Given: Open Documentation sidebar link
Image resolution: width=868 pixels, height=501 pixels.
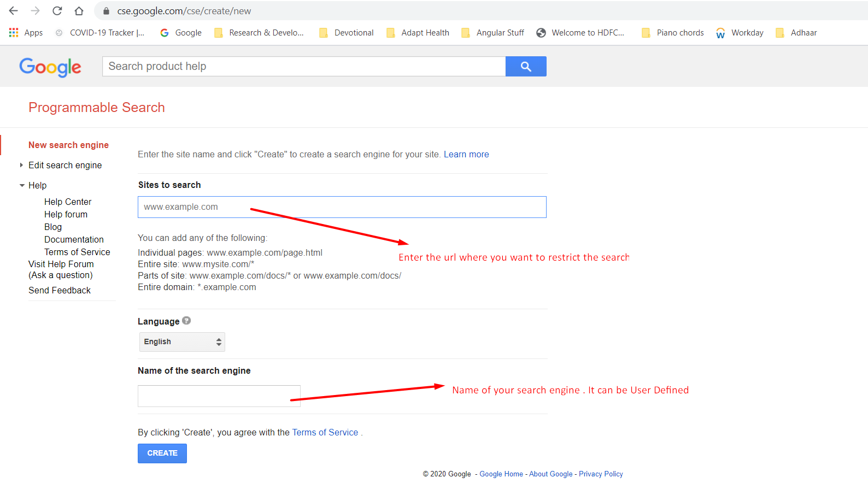Looking at the screenshot, I should pos(74,239).
